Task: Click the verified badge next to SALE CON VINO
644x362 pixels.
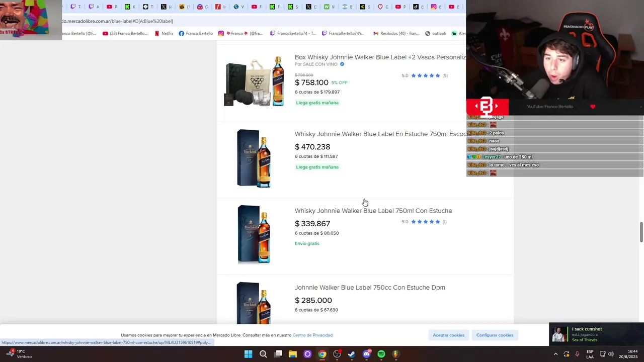Action: click(x=342, y=64)
